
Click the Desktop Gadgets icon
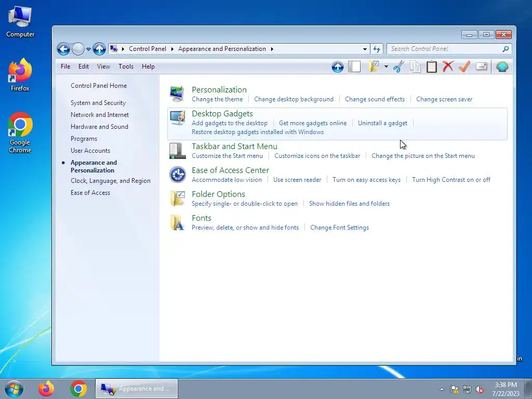point(178,118)
